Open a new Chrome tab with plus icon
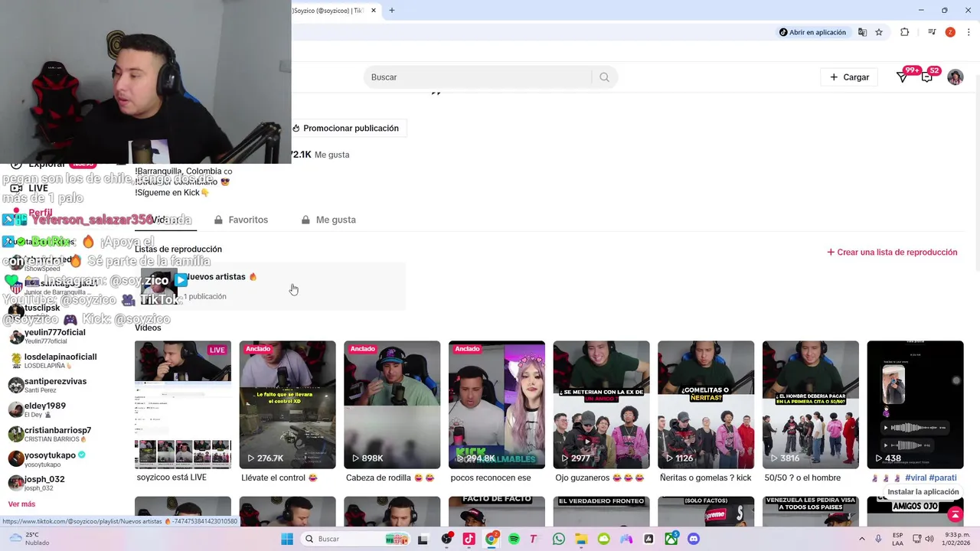Viewport: 980px width, 551px height. click(391, 10)
